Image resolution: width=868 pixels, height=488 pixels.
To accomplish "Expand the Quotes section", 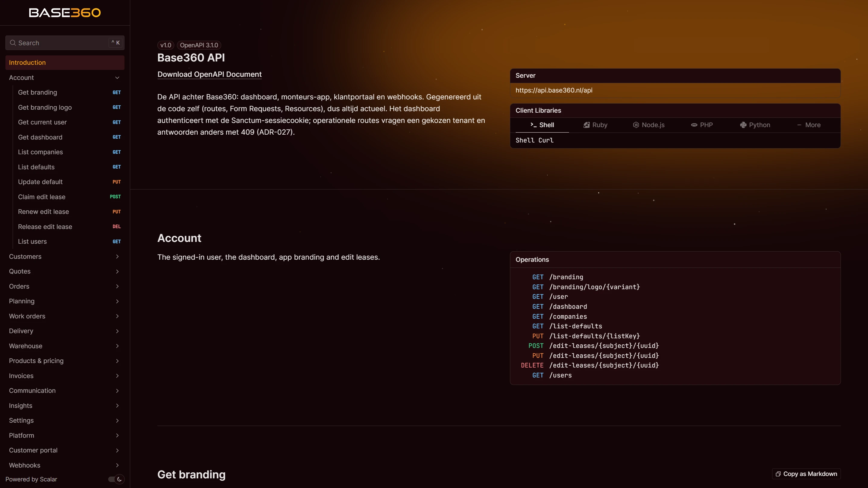I will click(65, 271).
